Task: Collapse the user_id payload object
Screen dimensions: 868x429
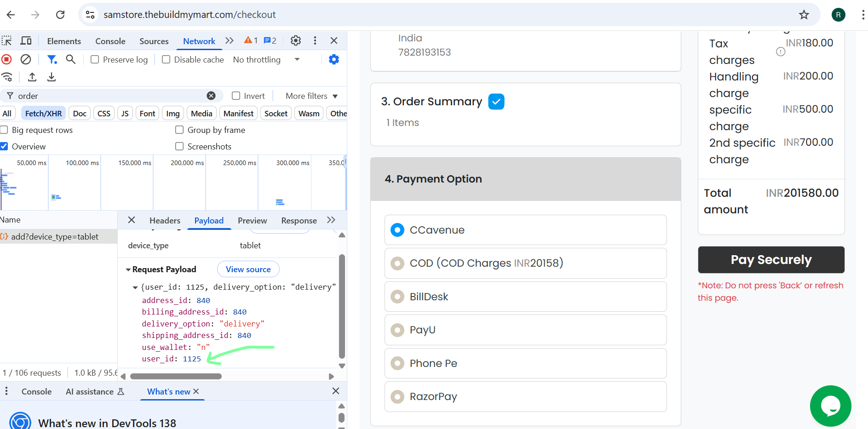Action: (x=135, y=287)
